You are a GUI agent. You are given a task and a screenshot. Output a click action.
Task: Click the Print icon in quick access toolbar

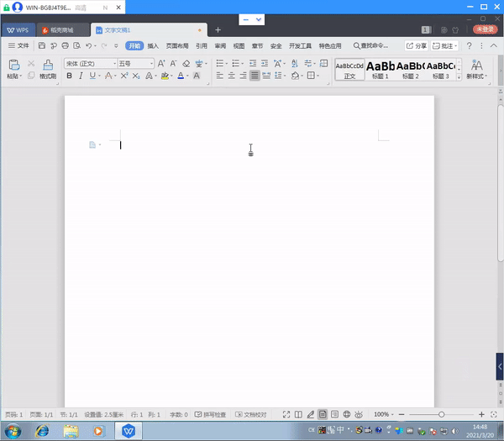coord(65,45)
